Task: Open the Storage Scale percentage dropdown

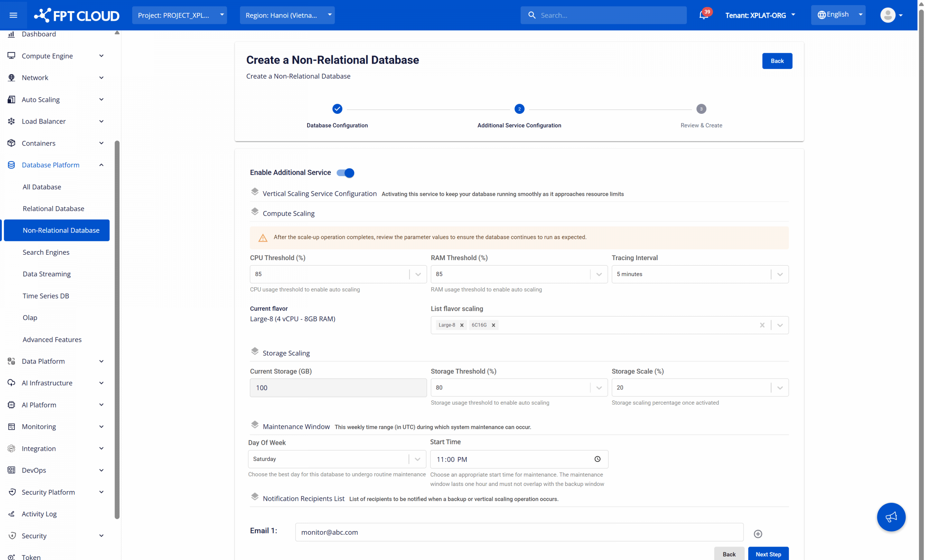Action: (x=779, y=388)
